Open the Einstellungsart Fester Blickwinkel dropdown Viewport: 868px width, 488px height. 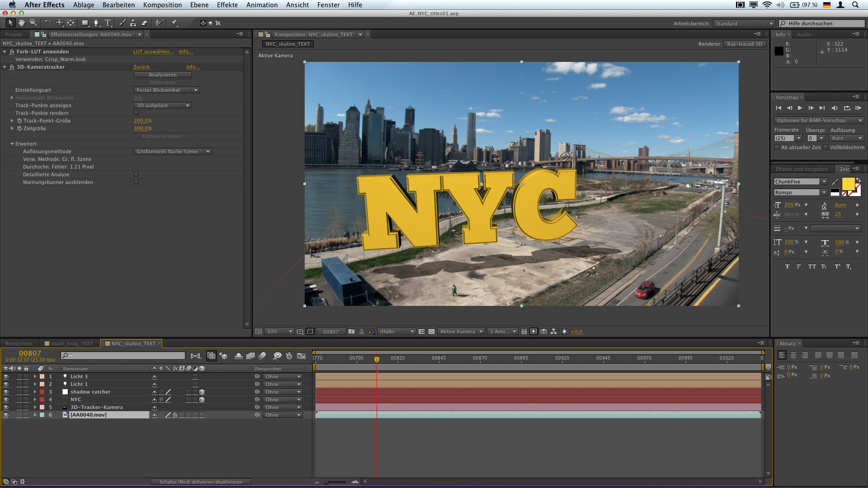[166, 90]
